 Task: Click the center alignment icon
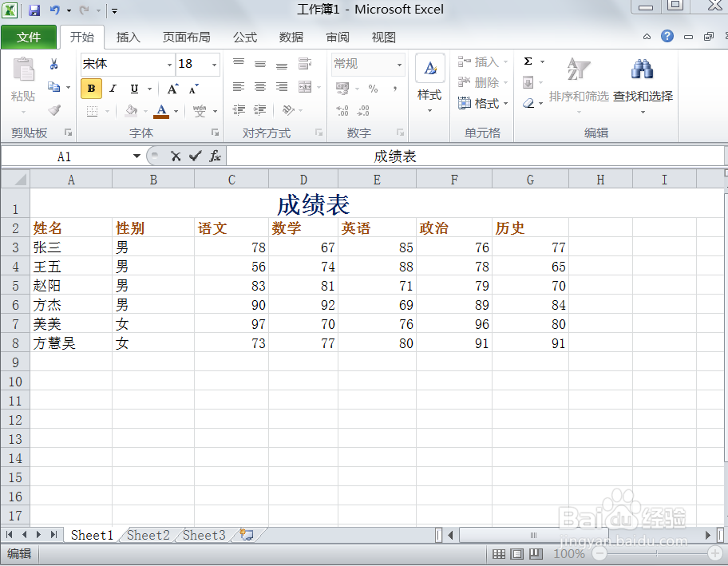260,86
